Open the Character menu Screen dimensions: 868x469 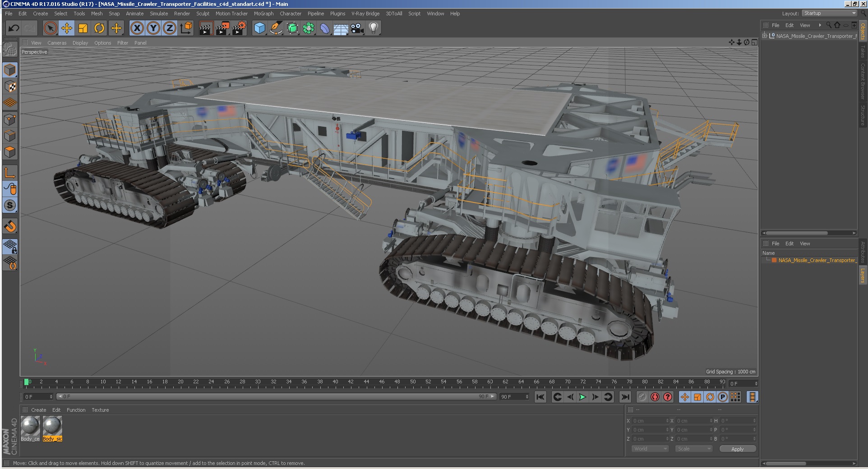tap(291, 14)
